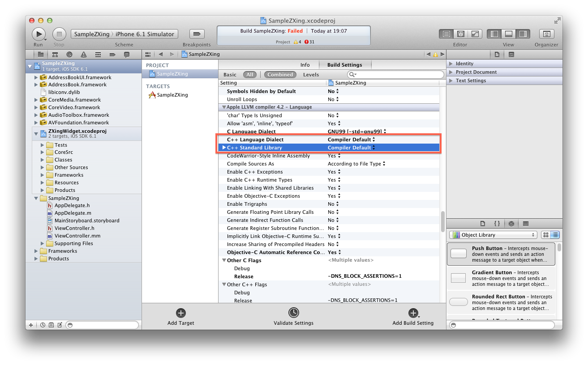Image resolution: width=588 pixels, height=365 pixels.
Task: Show the Project navigator folder icon
Action: pyautogui.click(x=40, y=54)
